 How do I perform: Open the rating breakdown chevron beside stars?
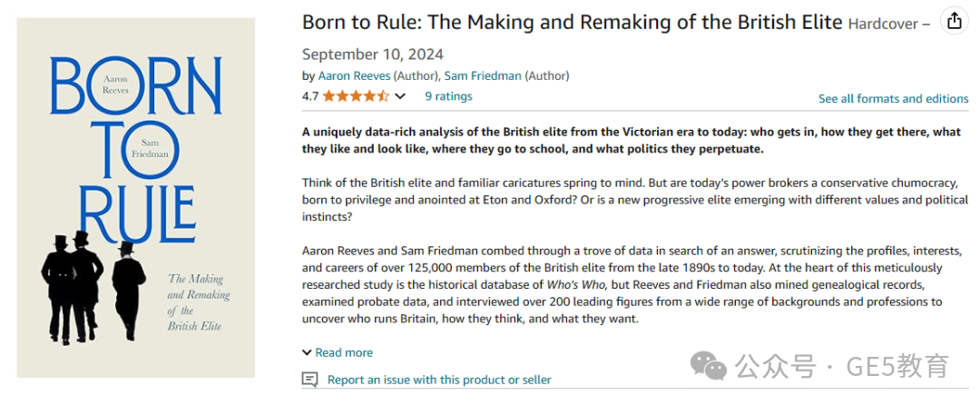(400, 96)
